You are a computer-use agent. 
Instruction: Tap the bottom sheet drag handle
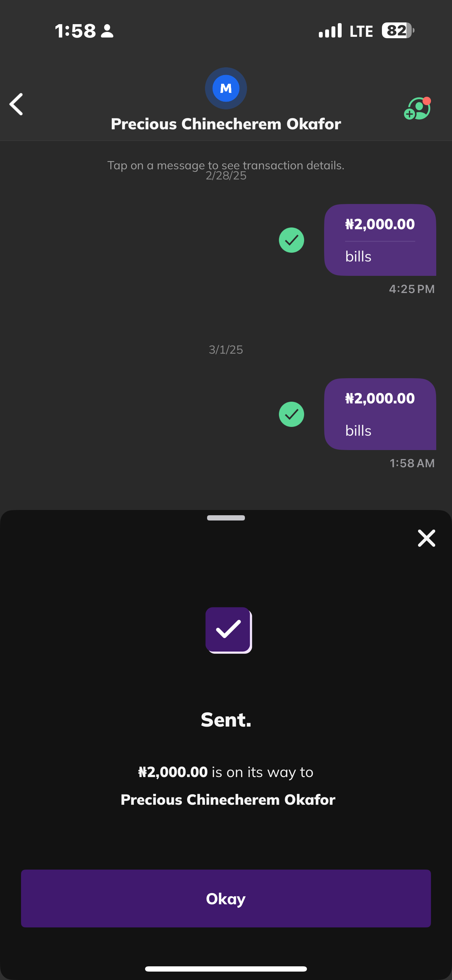pyautogui.click(x=226, y=518)
